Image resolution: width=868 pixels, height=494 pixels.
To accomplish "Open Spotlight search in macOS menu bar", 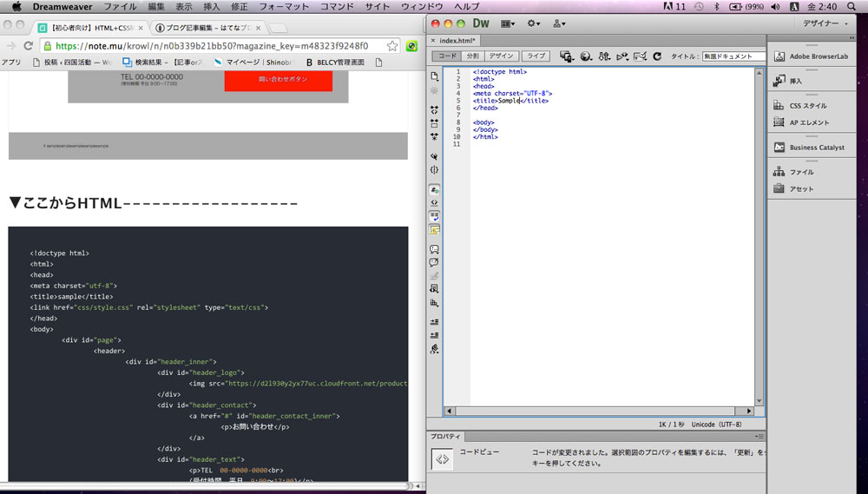I will tap(852, 7).
